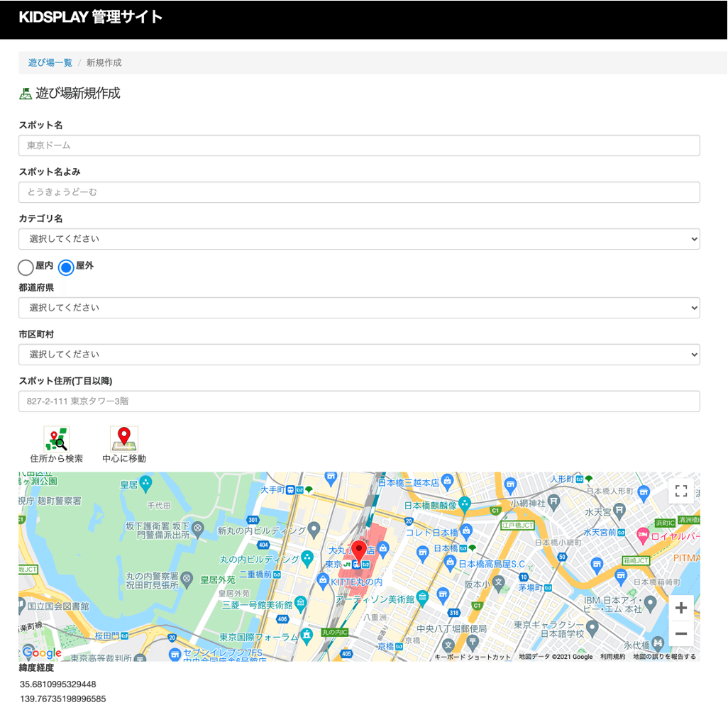The height and width of the screenshot is (705, 728).
Task: Click the アーティゾン美術館 museum pin
Action: pyautogui.click(x=422, y=598)
